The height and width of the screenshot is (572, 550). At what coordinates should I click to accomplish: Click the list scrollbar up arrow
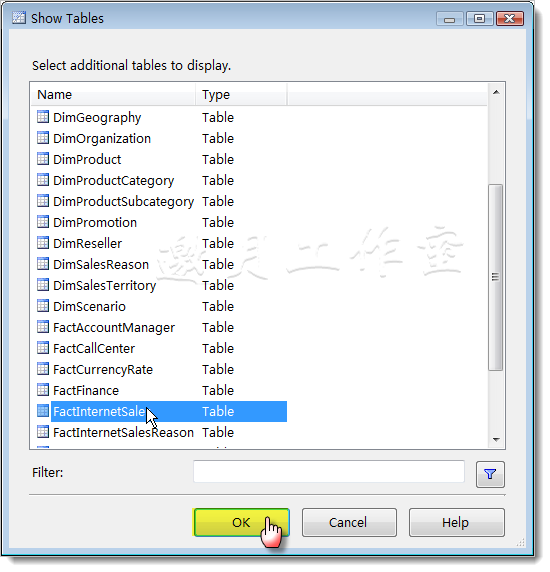[x=496, y=92]
